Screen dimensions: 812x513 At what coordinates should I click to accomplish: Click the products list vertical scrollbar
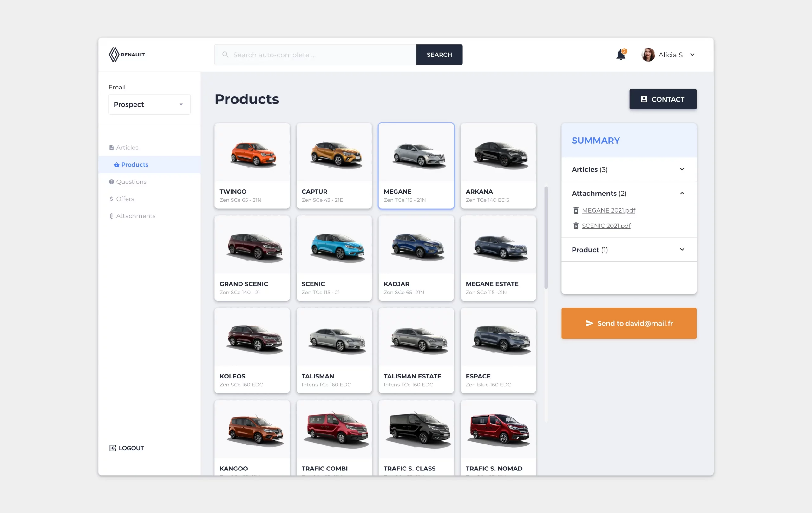546,238
